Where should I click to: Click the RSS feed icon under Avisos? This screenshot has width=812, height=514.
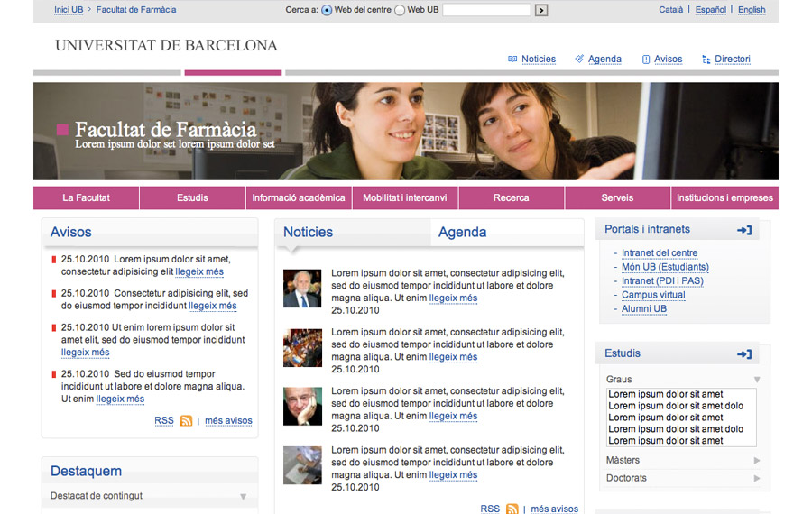[x=186, y=421]
